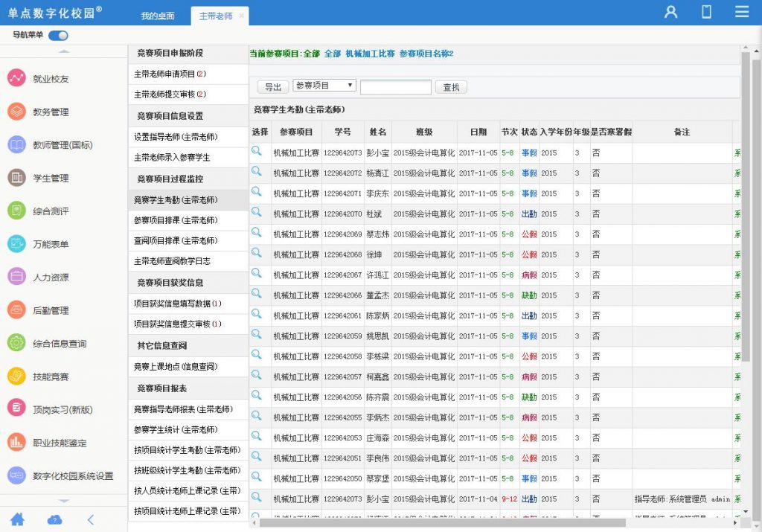The height and width of the screenshot is (532, 762).
Task: Filter by the 参赛项目名称2 link
Action: click(x=426, y=54)
